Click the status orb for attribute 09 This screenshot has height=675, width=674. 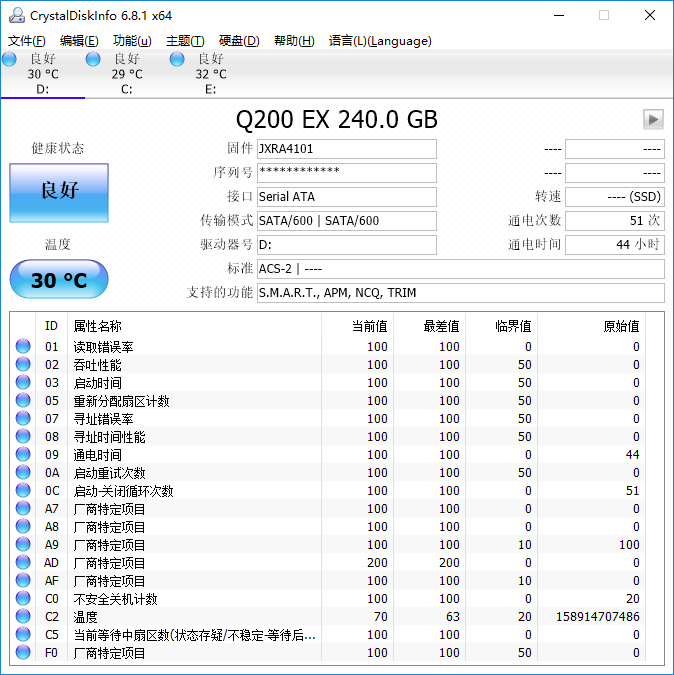[x=23, y=454]
